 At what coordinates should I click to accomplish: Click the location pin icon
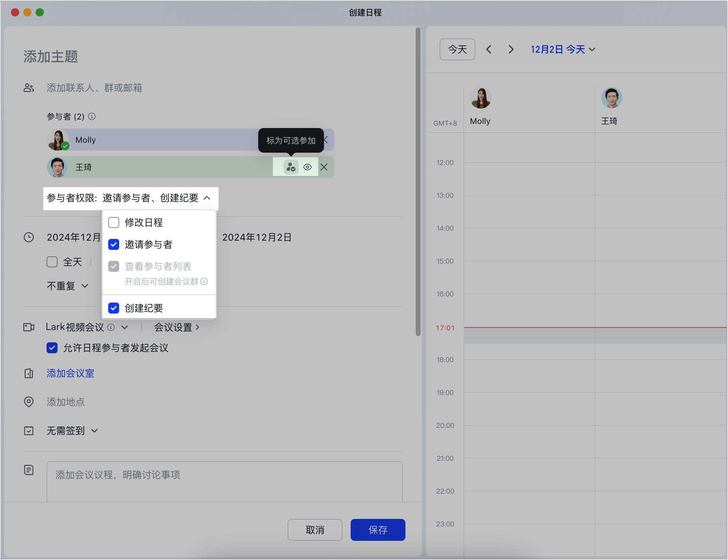coord(29,402)
